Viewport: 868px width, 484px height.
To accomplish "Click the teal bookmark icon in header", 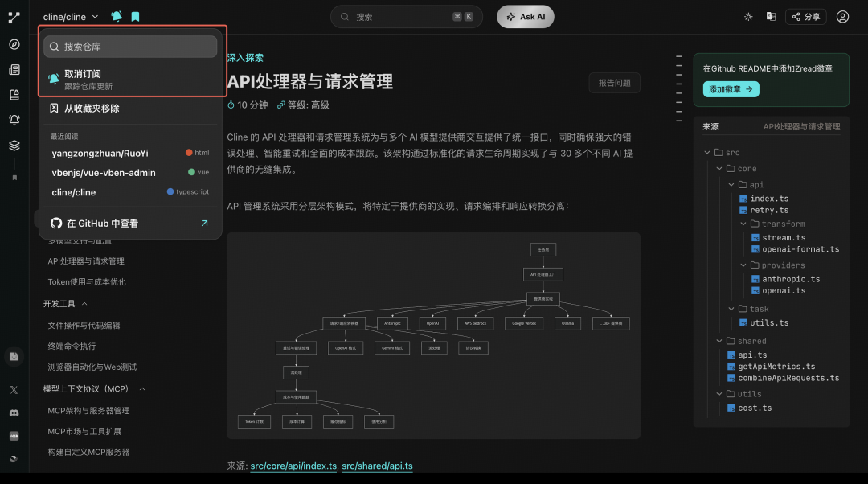I will click(x=135, y=17).
